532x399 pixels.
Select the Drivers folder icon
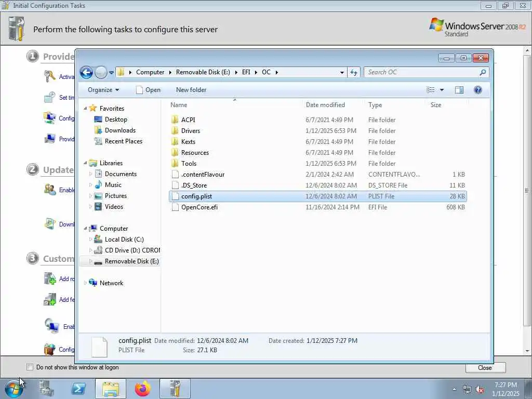click(x=175, y=130)
